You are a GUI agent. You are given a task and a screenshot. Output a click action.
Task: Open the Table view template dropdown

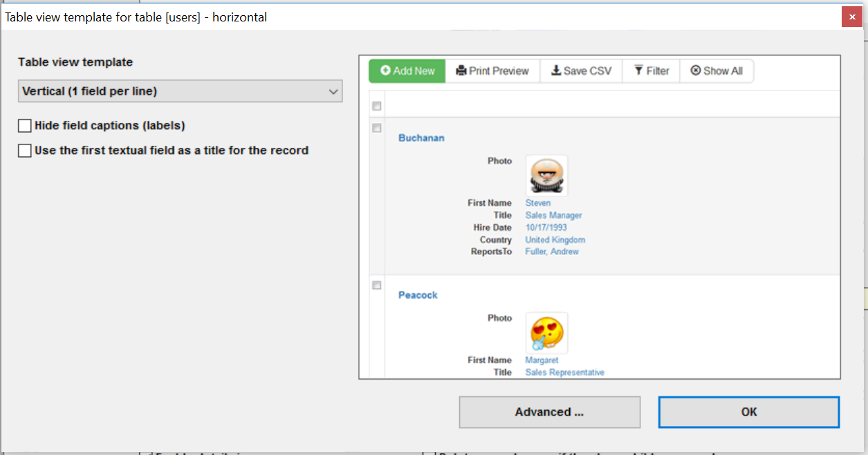(180, 91)
